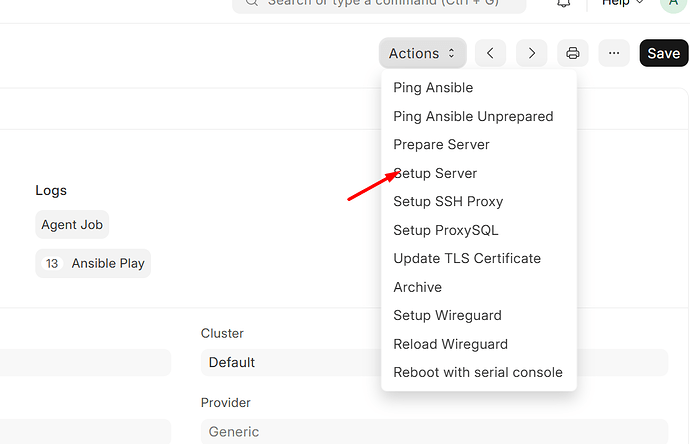Select Ping Ansible from Actions menu
The width and height of the screenshot is (690, 444).
(x=433, y=88)
